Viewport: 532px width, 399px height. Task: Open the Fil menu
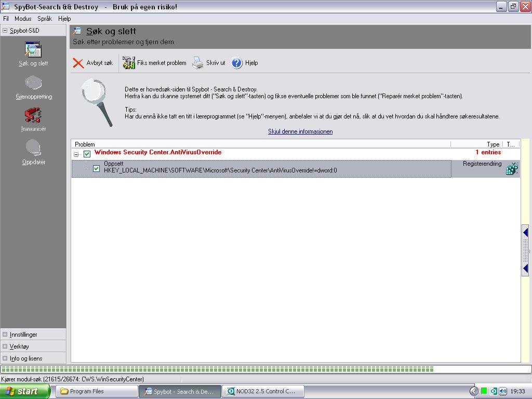(x=6, y=19)
